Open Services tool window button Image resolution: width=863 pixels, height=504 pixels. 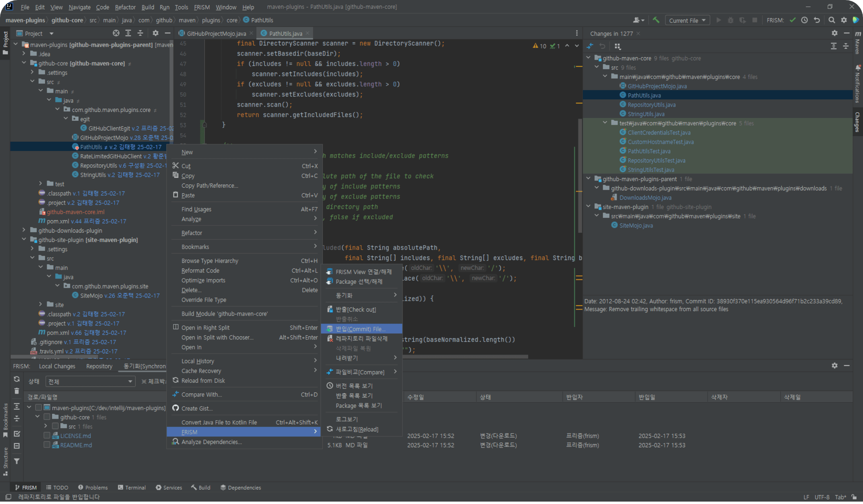point(169,487)
